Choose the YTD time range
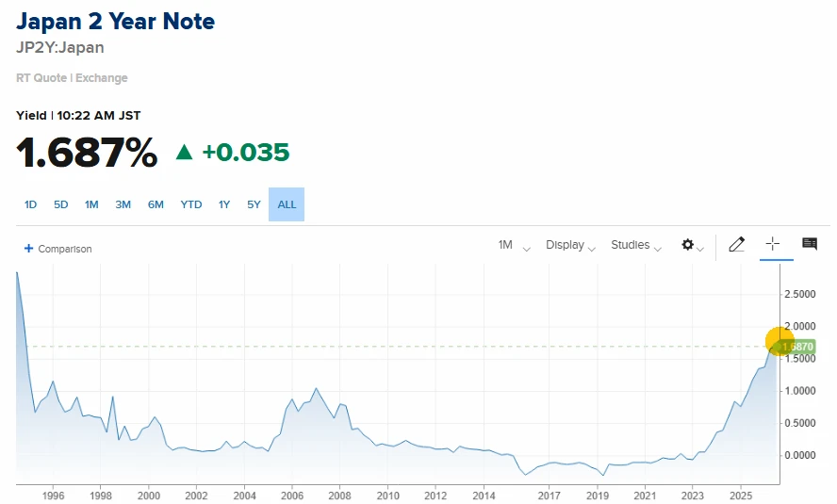Image resolution: width=837 pixels, height=504 pixels. (x=191, y=204)
